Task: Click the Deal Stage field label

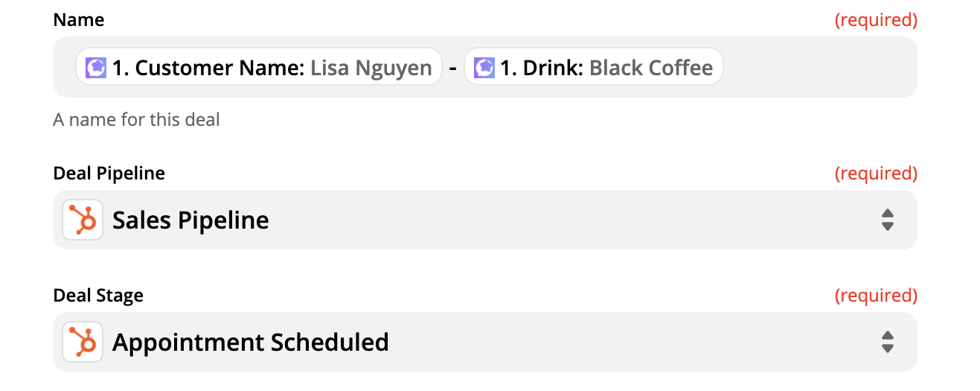Action: pos(98,296)
